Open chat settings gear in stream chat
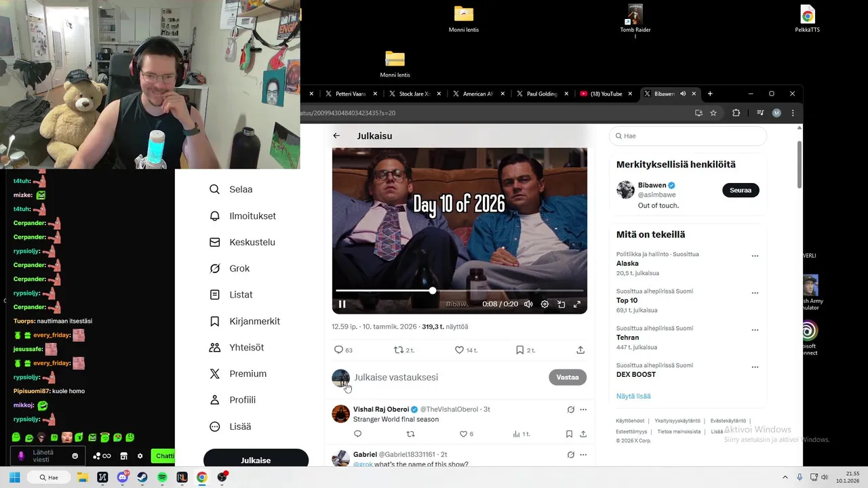Image resolution: width=868 pixels, height=488 pixels. pos(140,456)
